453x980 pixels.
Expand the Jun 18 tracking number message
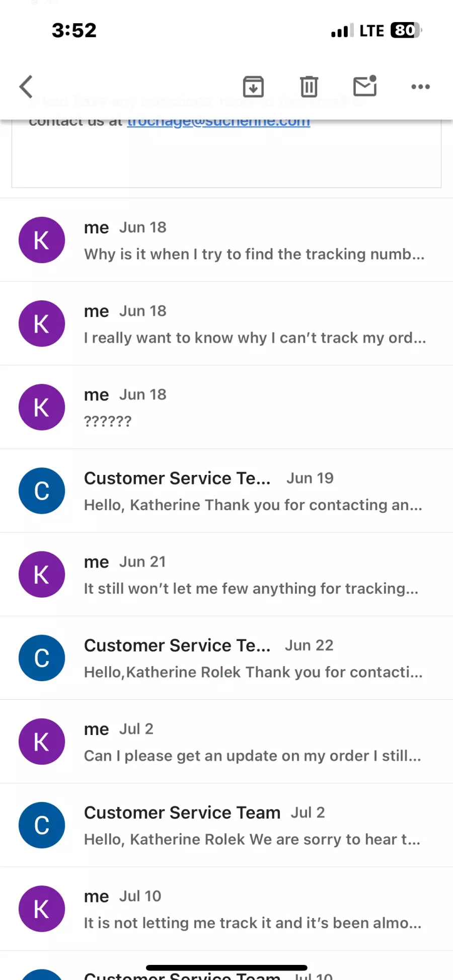[x=226, y=240]
